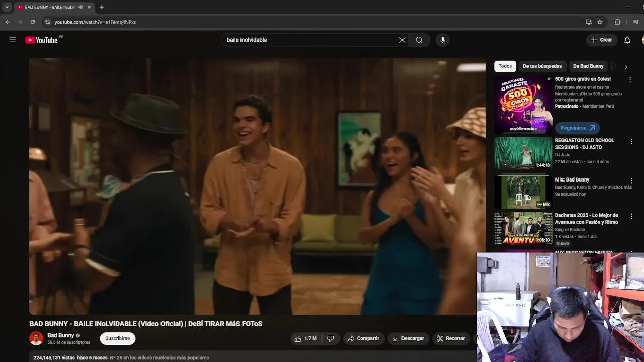
Task: Click Registrarse on the casino ad
Action: coord(578,128)
